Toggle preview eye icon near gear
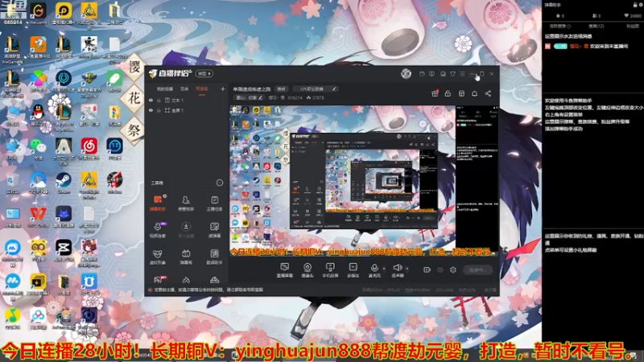Screen dimensions: 644x362 440,269
